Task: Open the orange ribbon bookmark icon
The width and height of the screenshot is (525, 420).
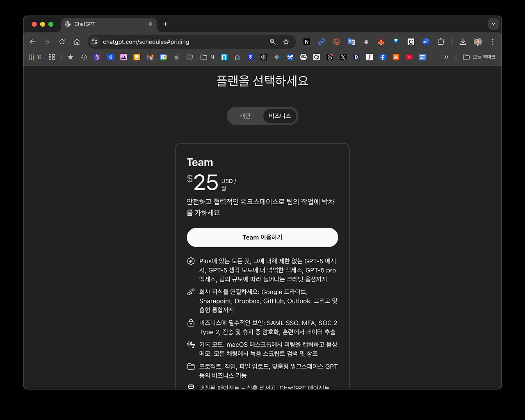Action: [x=396, y=57]
